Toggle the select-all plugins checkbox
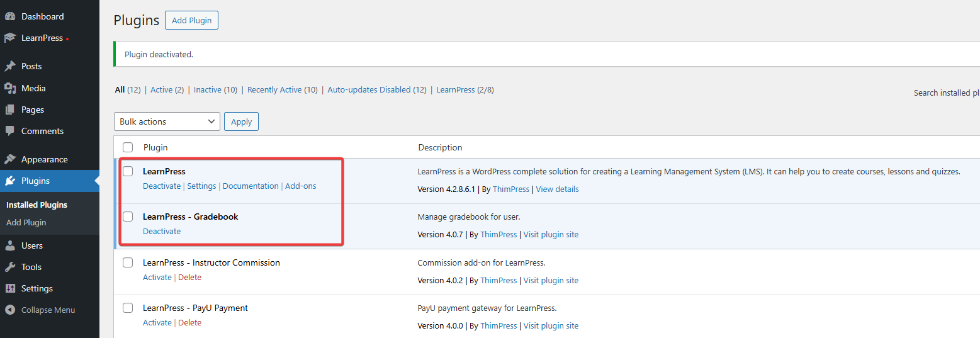Viewport: 980px width, 338px height. pyautogui.click(x=128, y=147)
